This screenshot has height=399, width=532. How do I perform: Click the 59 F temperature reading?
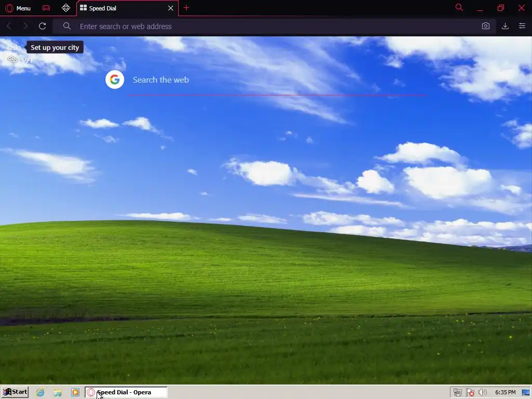(27, 60)
